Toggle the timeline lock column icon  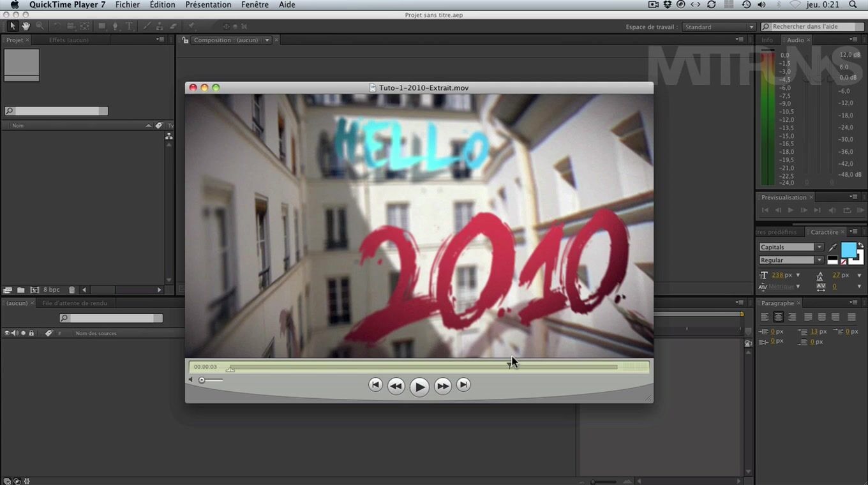[31, 333]
